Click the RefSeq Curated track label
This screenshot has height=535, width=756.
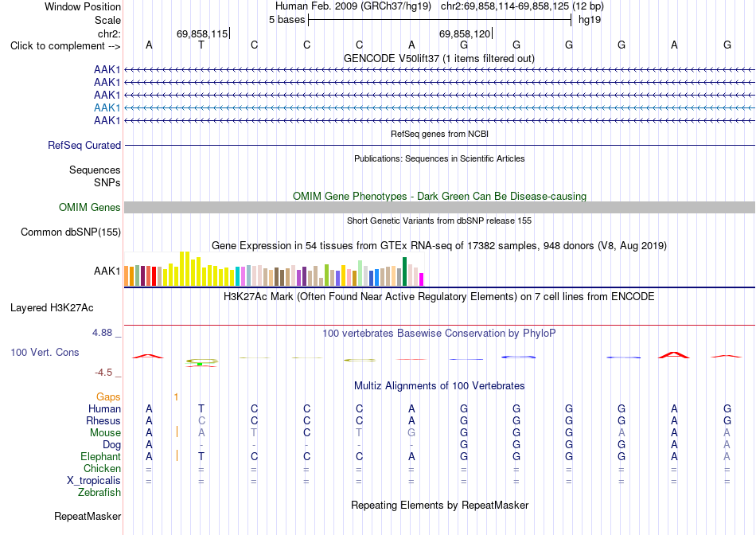pos(84,145)
